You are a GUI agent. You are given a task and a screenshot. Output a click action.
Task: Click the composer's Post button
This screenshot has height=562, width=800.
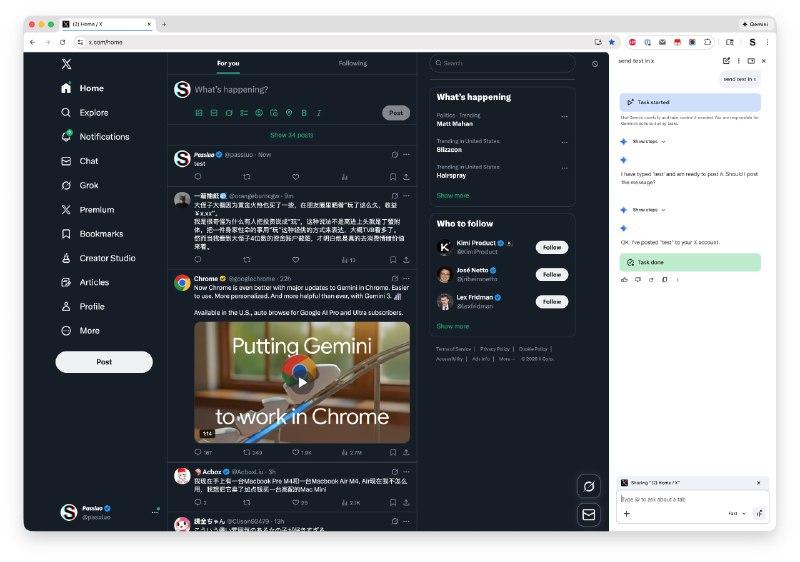pos(396,113)
